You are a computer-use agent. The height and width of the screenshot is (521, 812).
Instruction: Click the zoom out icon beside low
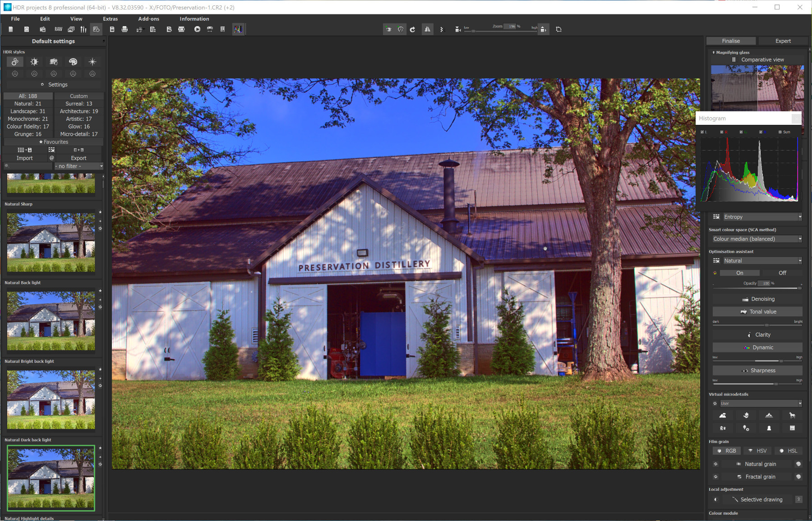[x=458, y=29]
